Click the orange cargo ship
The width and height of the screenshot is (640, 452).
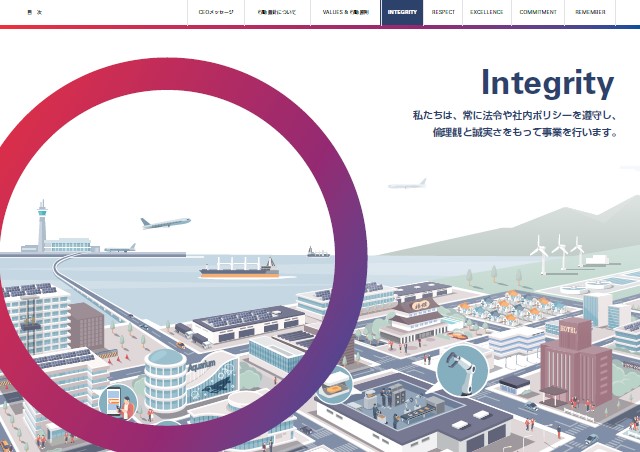[238, 268]
